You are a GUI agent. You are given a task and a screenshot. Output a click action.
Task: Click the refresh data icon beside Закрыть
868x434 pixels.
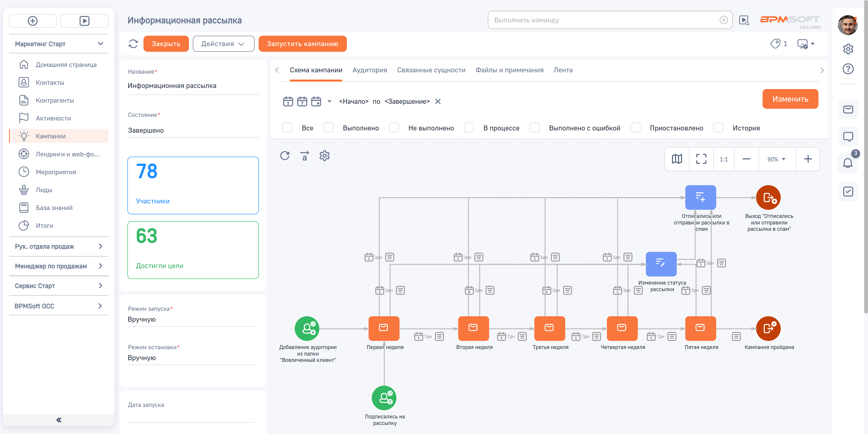tap(133, 44)
